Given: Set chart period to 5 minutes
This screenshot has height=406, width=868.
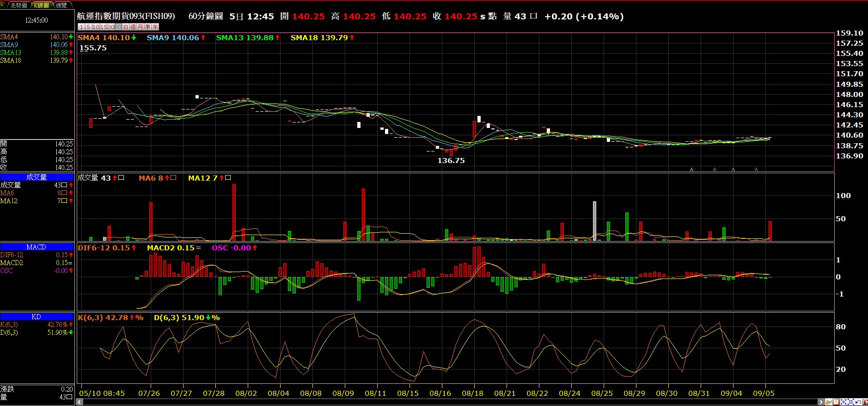Looking at the screenshot, I should (88, 27).
